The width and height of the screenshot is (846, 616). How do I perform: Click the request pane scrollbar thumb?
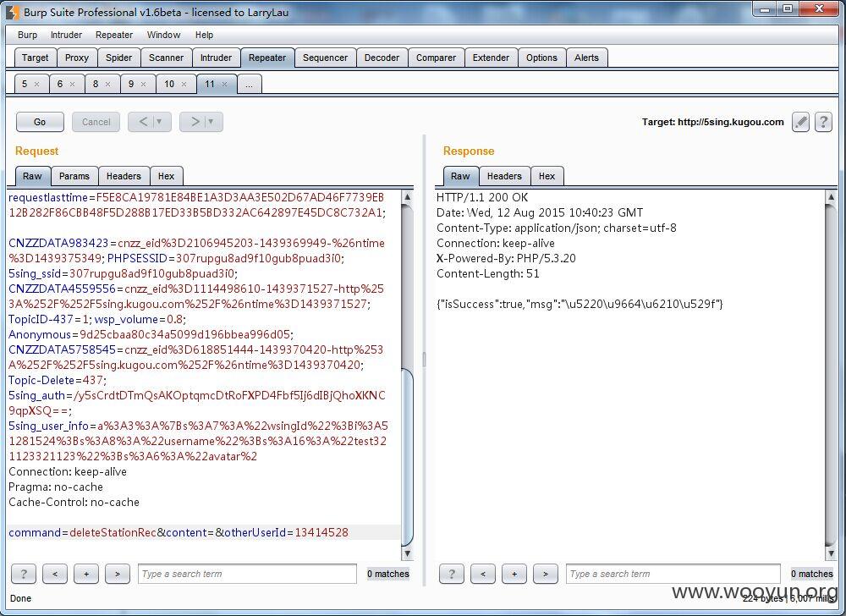(x=408, y=456)
